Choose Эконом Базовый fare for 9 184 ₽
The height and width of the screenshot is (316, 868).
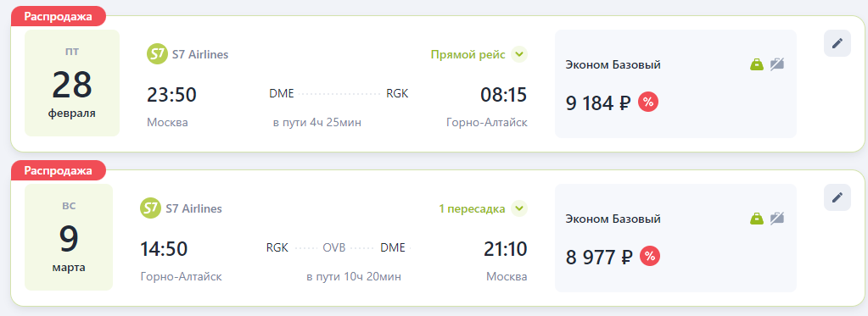pyautogui.click(x=675, y=83)
